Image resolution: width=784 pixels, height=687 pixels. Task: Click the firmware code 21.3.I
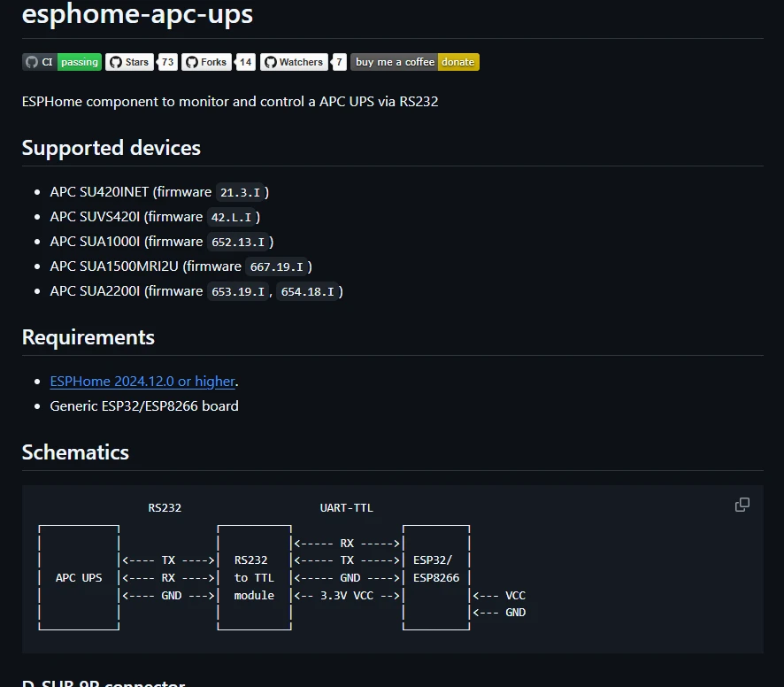pos(240,192)
